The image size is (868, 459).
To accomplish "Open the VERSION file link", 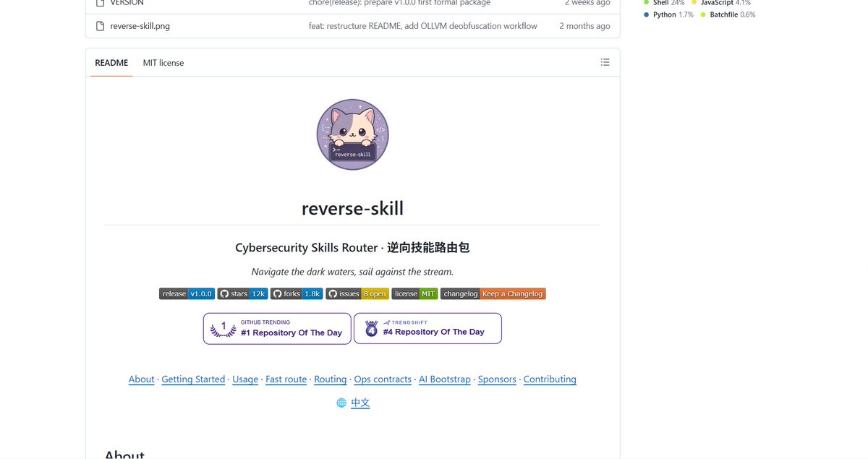I will click(127, 3).
